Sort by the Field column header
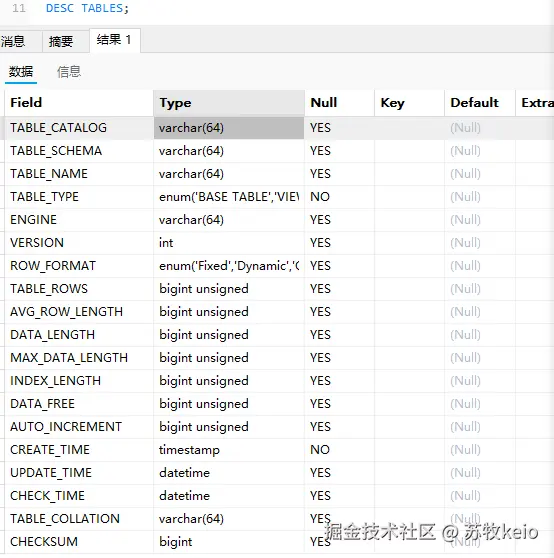554x558 pixels. 79,103
